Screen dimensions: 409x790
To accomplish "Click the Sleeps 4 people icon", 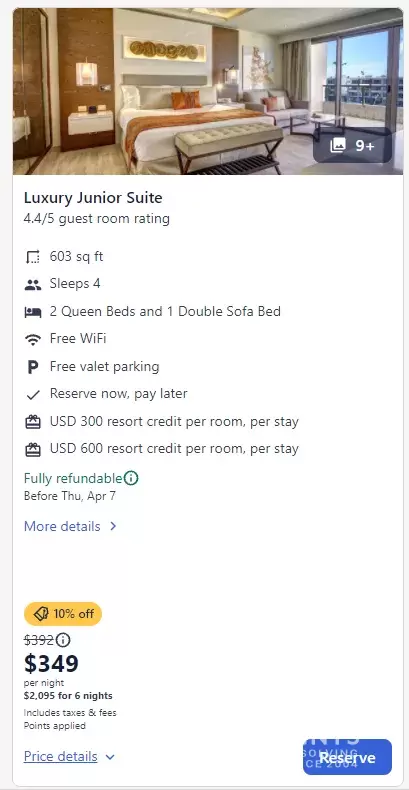I will 32,285.
